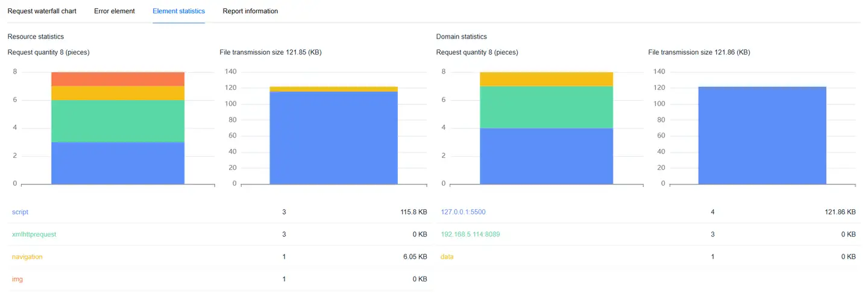Click the img resource type link
This screenshot has width=868, height=305.
[17, 279]
